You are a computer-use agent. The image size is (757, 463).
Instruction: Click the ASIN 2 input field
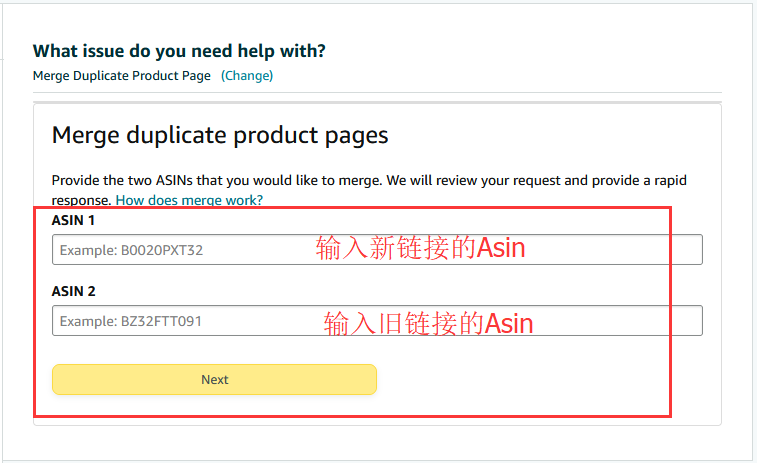(377, 321)
